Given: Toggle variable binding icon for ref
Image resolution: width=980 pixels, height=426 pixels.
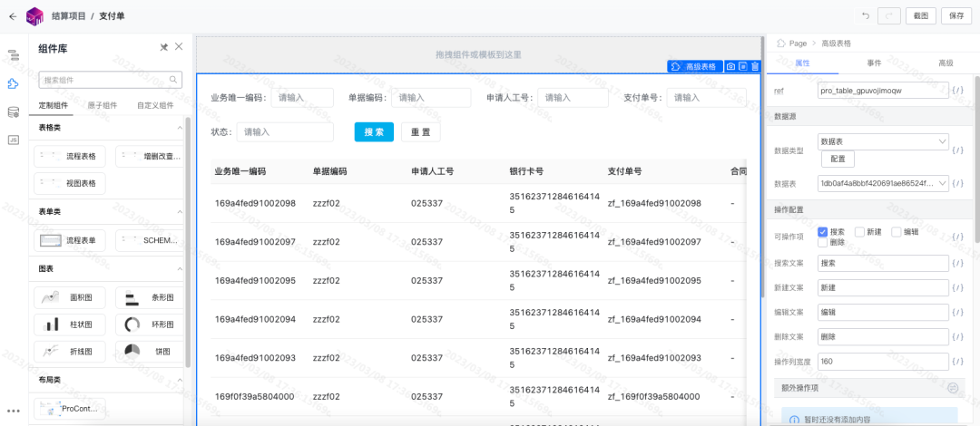Looking at the screenshot, I should [x=957, y=91].
